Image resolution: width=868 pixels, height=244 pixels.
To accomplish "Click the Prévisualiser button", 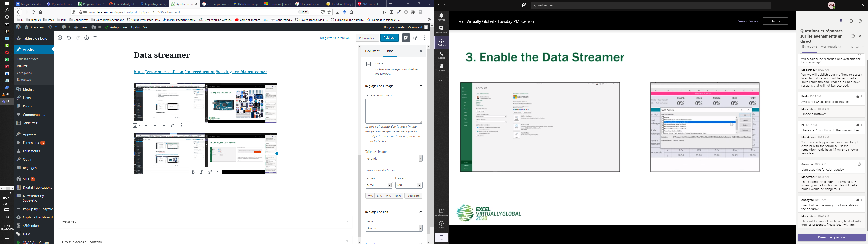I will point(367,38).
